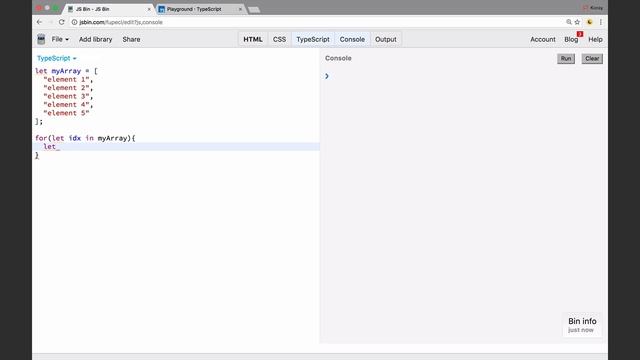Open the Blog link
Screen dimensions: 640x360
coord(571,39)
